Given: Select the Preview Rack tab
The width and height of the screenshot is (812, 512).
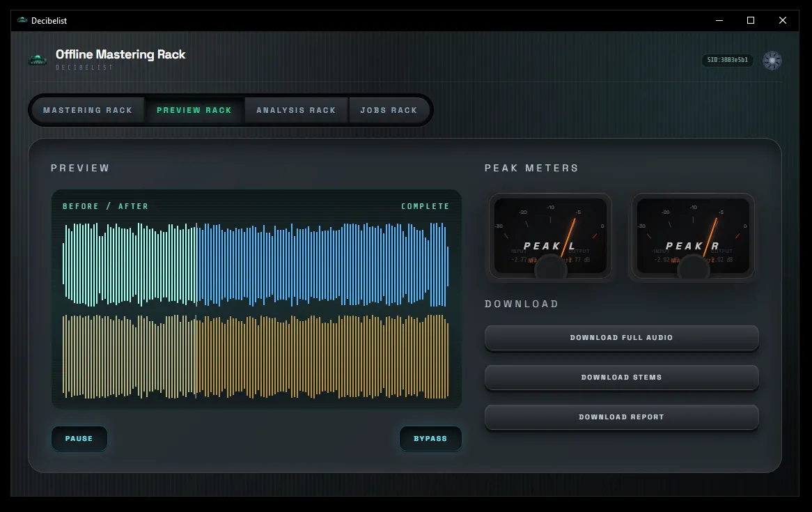Looking at the screenshot, I should click(194, 110).
